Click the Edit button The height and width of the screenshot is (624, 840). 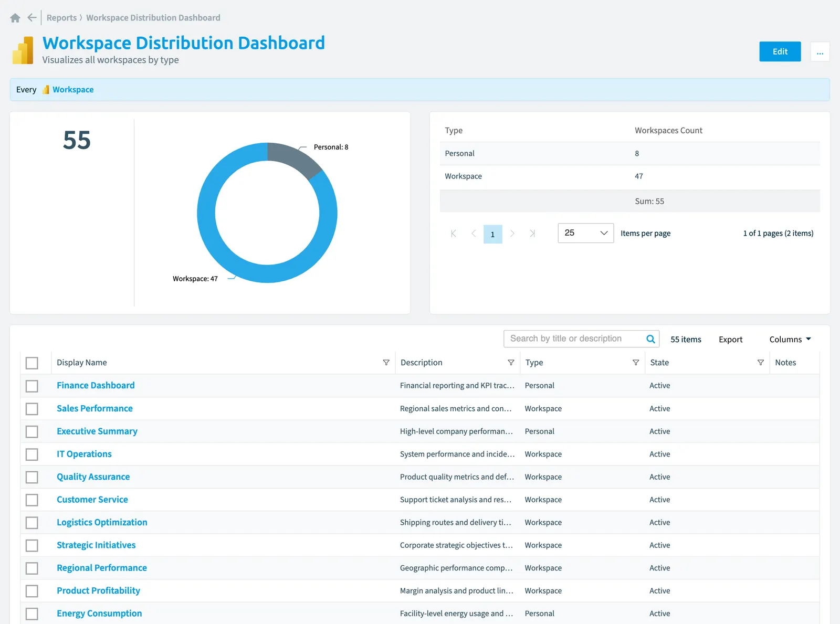[x=780, y=51]
